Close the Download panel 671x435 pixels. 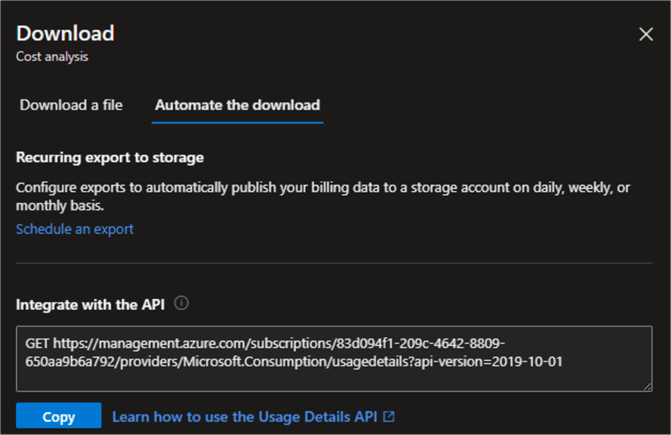point(646,34)
